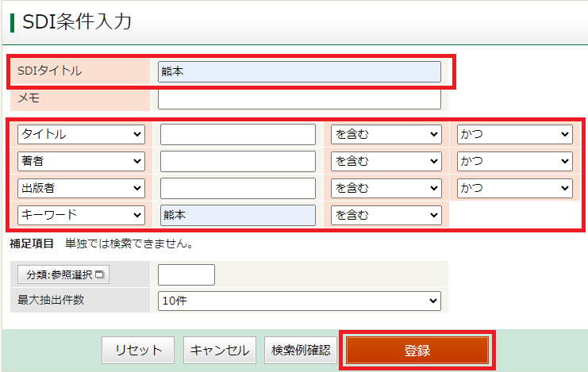Open the キーワード search field dropdown
This screenshot has height=372, width=588.
click(x=81, y=215)
